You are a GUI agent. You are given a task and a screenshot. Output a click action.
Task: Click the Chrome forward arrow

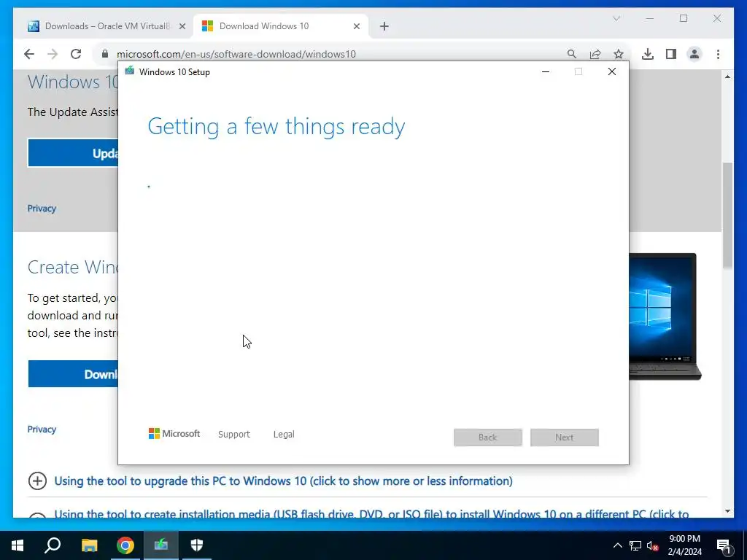tap(53, 54)
